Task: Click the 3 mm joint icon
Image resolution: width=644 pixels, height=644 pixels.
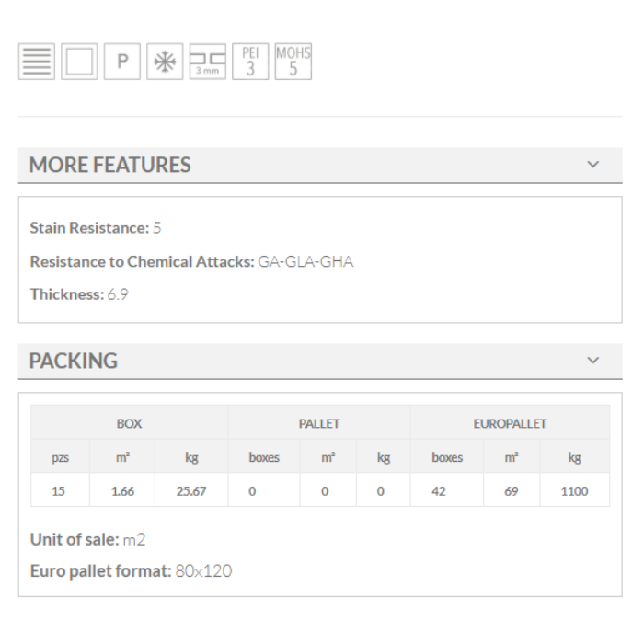Action: pyautogui.click(x=206, y=63)
